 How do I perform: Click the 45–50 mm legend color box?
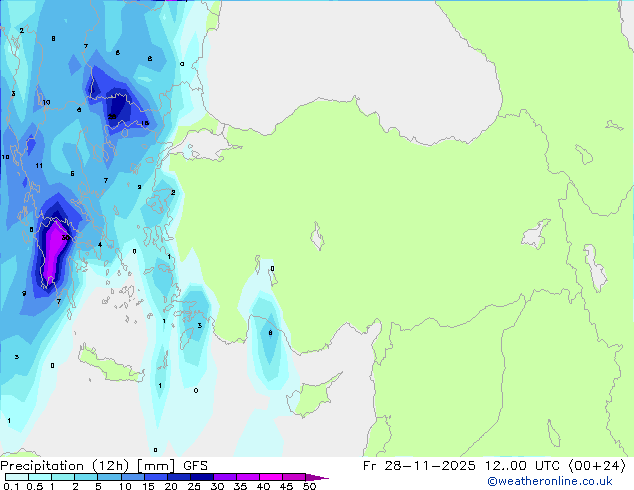coord(294,477)
